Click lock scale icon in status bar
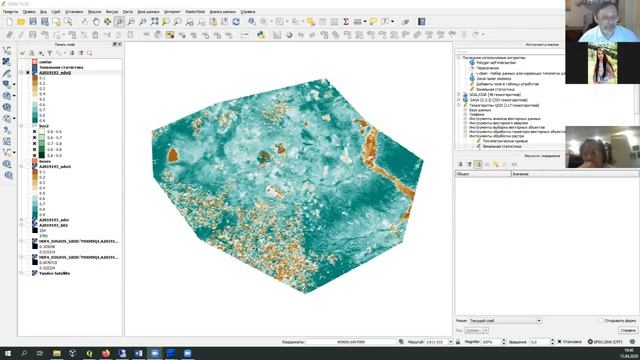 pos(458,342)
